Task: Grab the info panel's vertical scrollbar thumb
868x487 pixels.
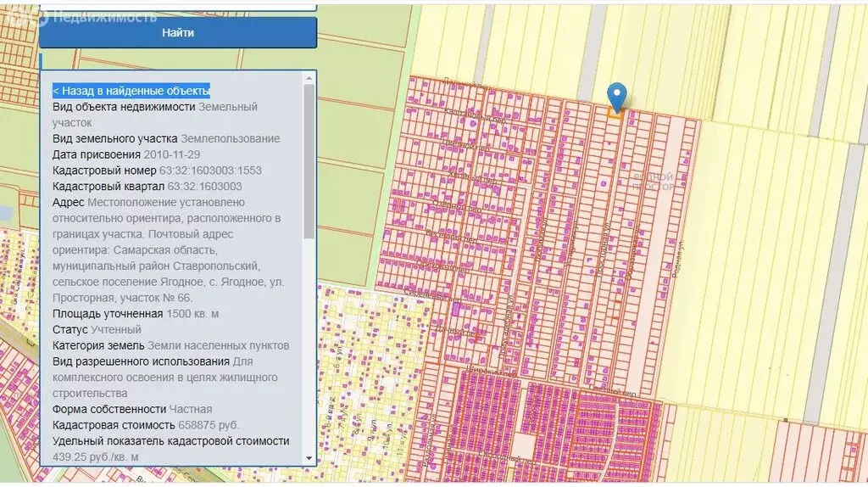Action: (309, 162)
